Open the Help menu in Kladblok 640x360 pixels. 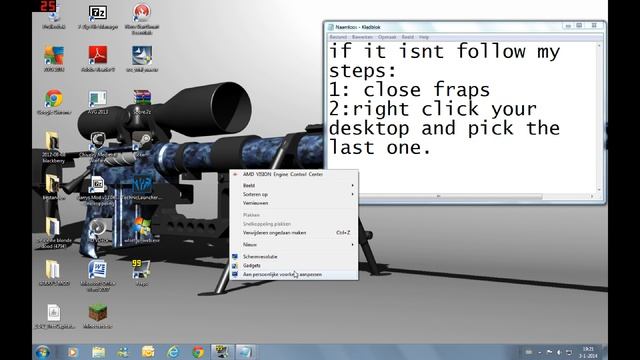424,37
